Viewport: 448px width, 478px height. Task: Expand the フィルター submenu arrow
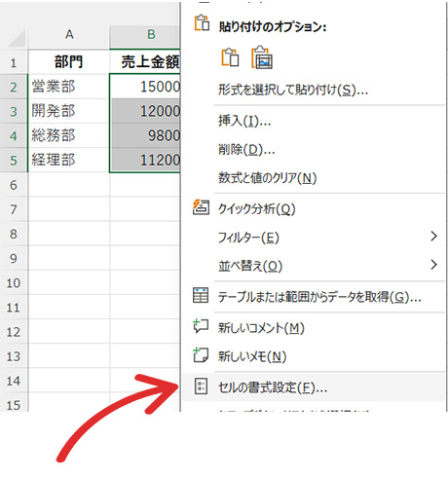tap(433, 237)
